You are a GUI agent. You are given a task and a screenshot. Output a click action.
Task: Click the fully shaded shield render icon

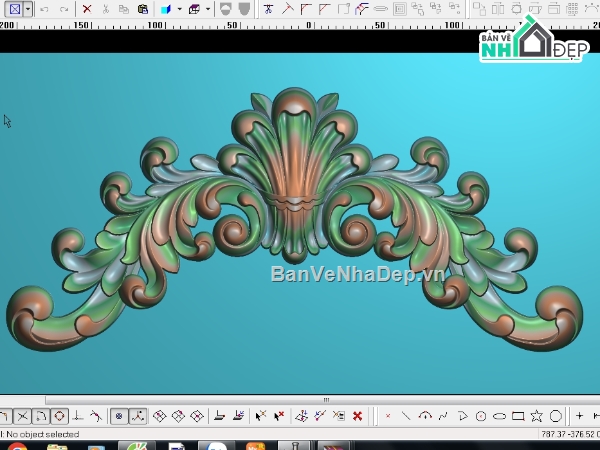(x=244, y=9)
